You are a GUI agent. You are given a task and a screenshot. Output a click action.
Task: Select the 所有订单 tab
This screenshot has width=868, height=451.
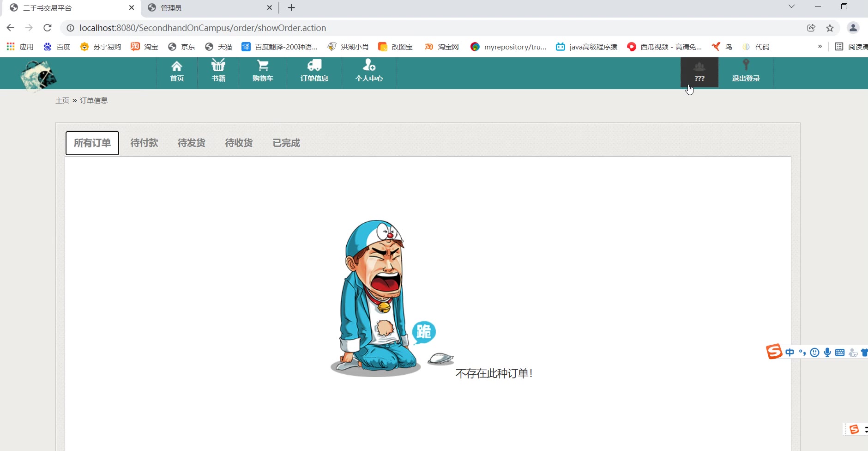[92, 143]
